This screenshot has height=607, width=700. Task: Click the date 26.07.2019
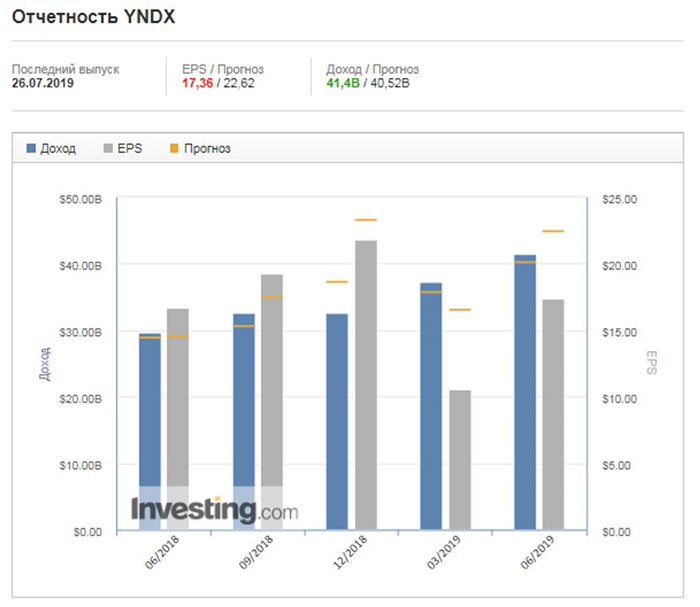point(43,83)
